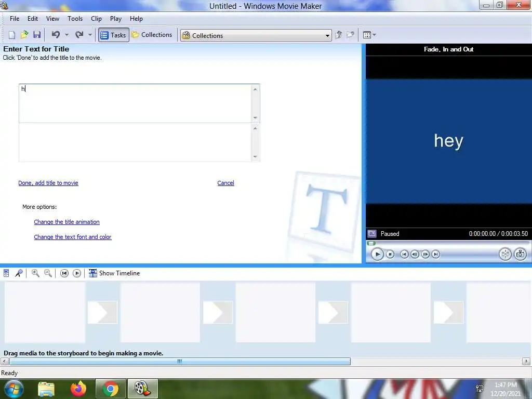Open a project using the folder icon
The height and width of the screenshot is (399, 532).
point(24,35)
